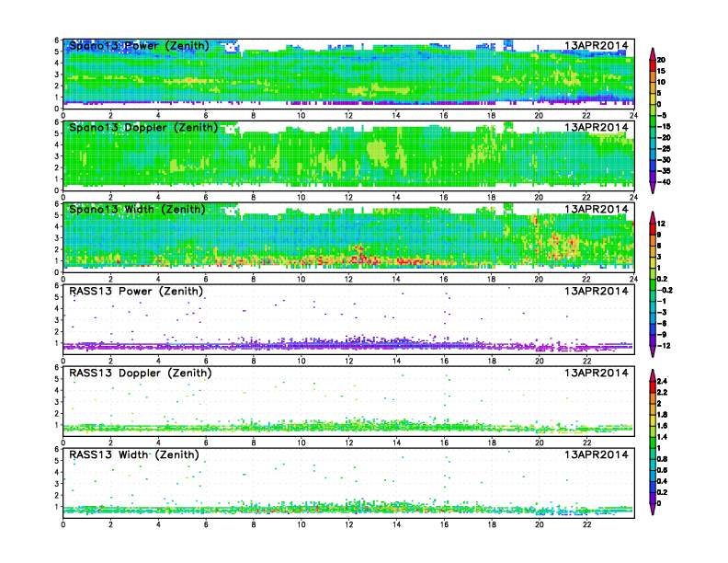Image resolution: width=728 pixels, height=563 pixels.
Task: Click y-axis tick 5 of RASS13 Power panel
Action: click(57, 297)
